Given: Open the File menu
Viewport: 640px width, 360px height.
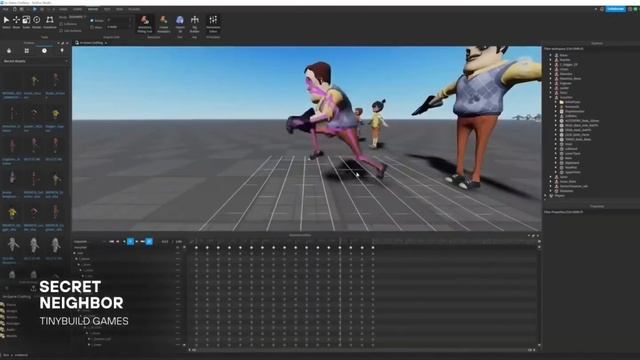Looking at the screenshot, I should click(x=6, y=9).
